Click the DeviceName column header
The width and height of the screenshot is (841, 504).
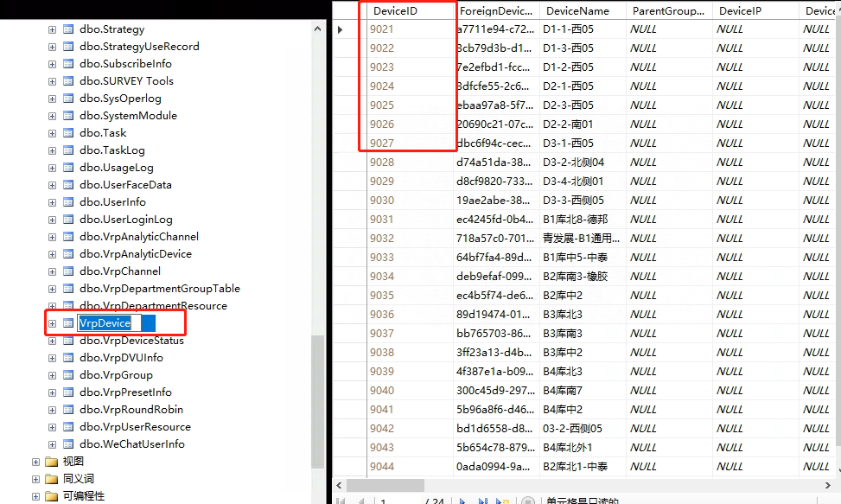click(583, 10)
